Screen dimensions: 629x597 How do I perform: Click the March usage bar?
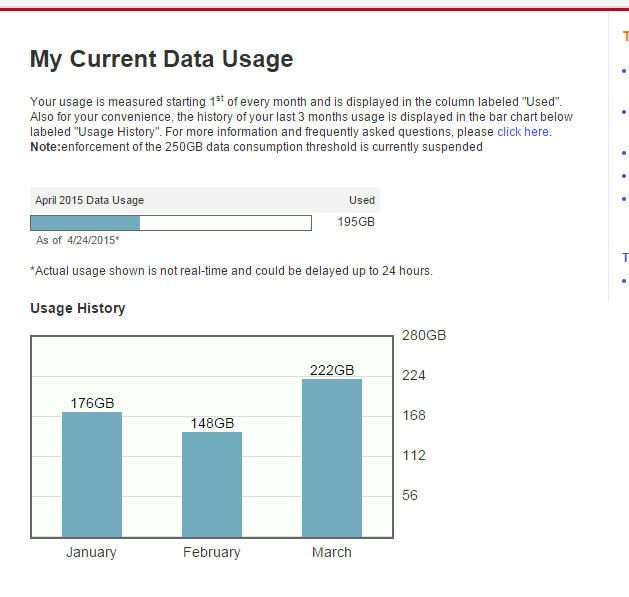[x=332, y=457]
